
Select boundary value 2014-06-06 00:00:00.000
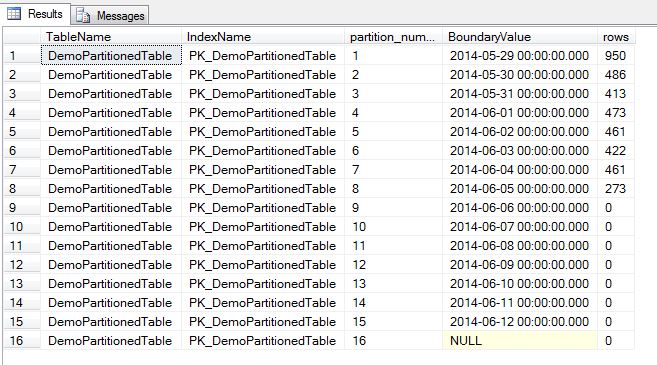click(520, 207)
